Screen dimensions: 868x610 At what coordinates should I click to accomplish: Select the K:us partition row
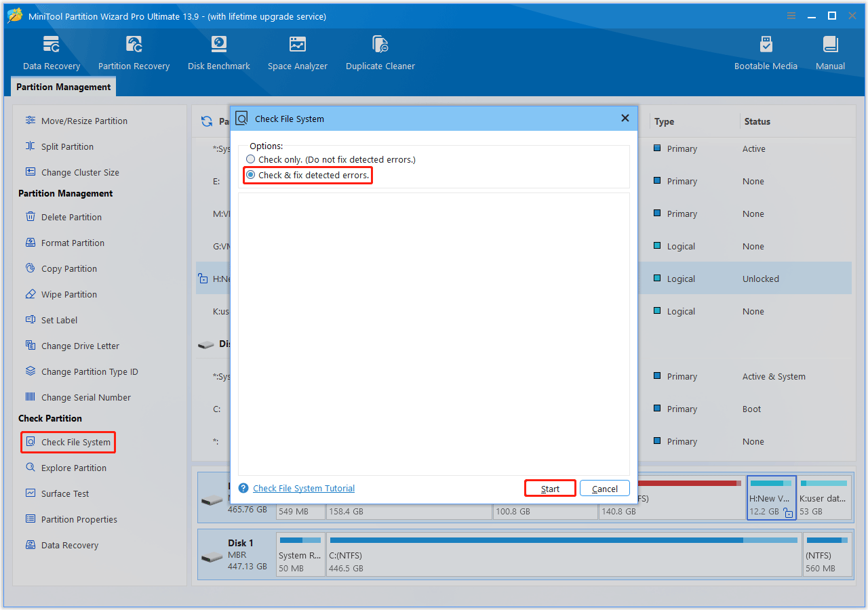click(x=524, y=311)
